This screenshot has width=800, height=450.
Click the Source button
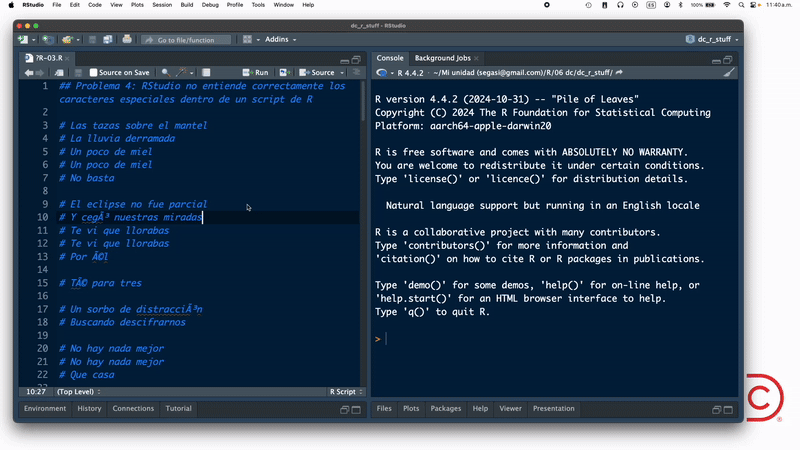(x=317, y=73)
